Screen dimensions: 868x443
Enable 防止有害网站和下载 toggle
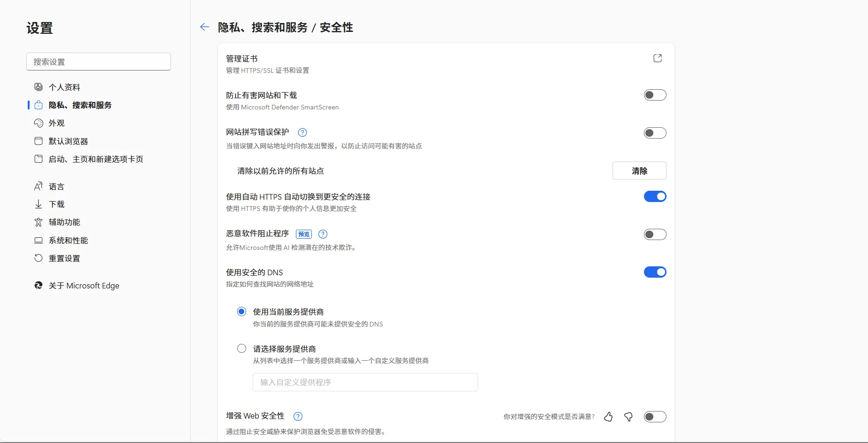(655, 94)
